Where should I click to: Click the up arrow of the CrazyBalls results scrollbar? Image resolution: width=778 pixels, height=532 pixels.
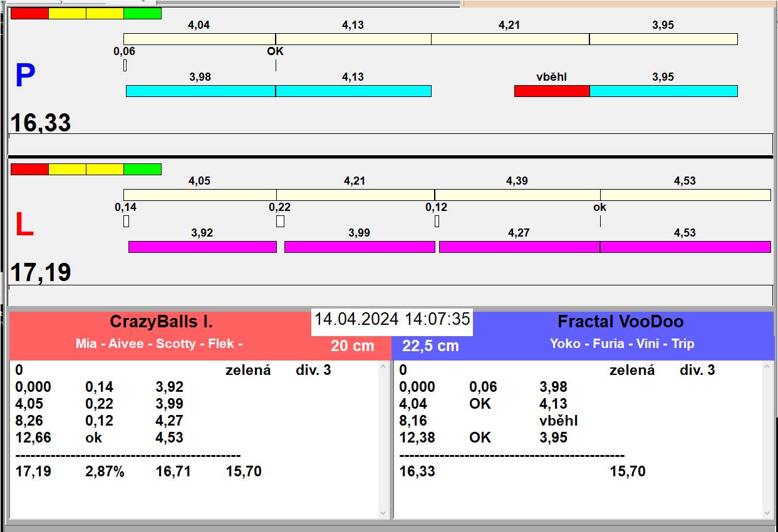pos(383,367)
